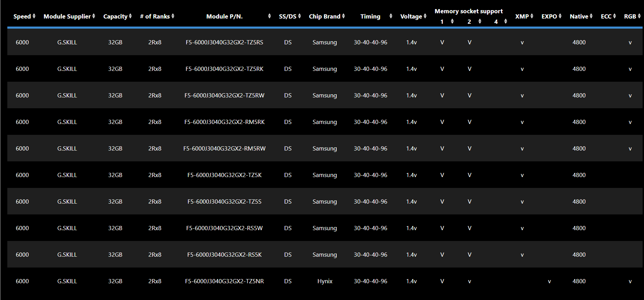Click 32GB capacity in TZ5RW row
644x300 pixels.
coord(115,95)
